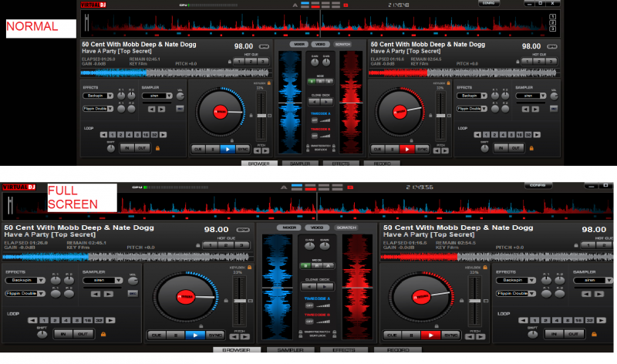Set the right loop OUT point in the full screen window
The height and width of the screenshot is (364, 617).
pyautogui.click(x=573, y=334)
